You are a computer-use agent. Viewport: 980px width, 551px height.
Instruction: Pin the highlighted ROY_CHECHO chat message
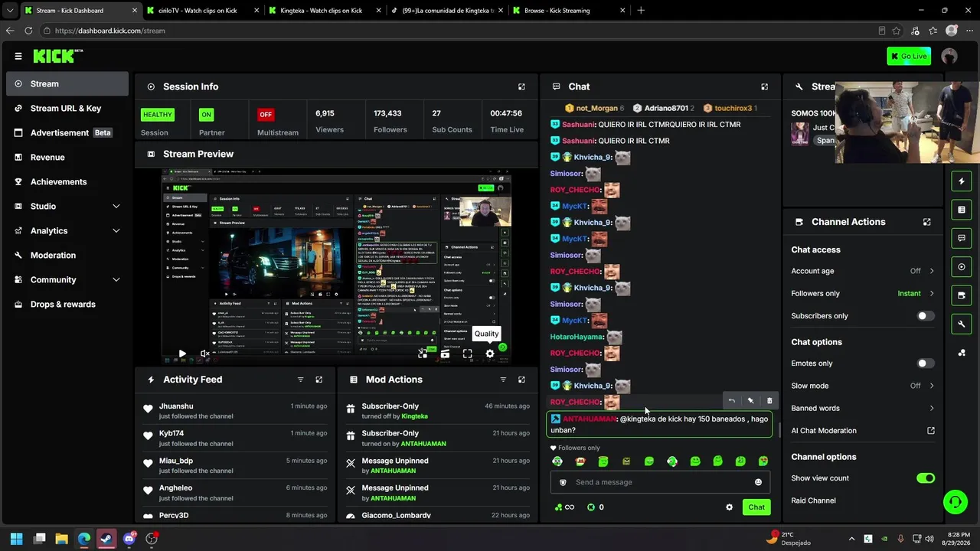(750, 400)
